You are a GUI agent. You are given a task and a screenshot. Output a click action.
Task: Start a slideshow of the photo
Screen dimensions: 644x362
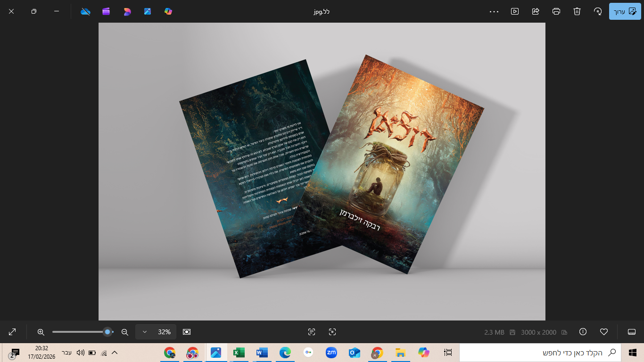tap(515, 11)
